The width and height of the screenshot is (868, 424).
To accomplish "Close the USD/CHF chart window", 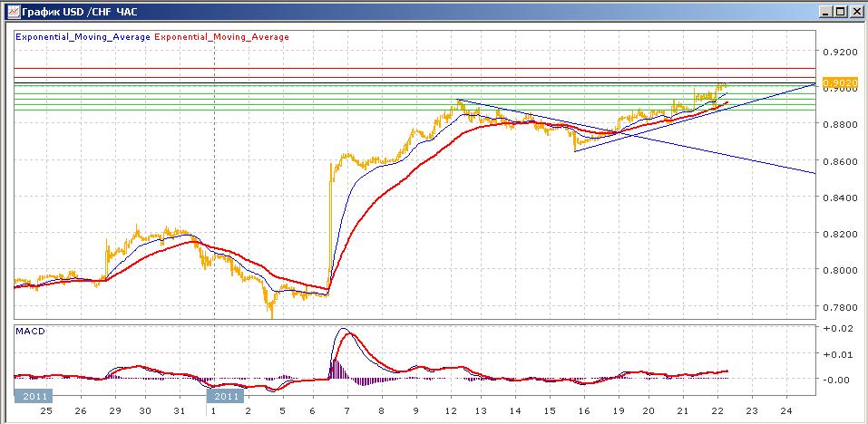I will 855,11.
